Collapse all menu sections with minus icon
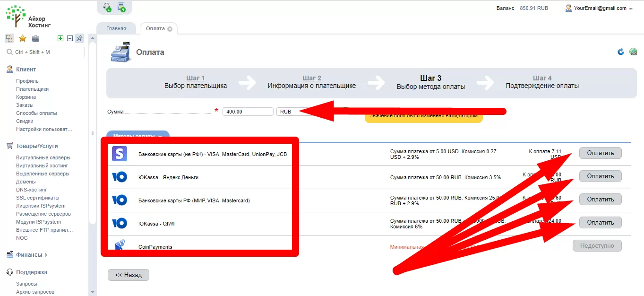644x296 pixels. pos(70,38)
